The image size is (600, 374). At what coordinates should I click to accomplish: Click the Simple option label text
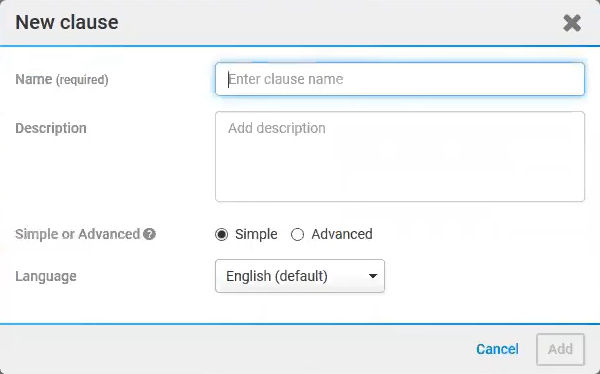point(256,234)
